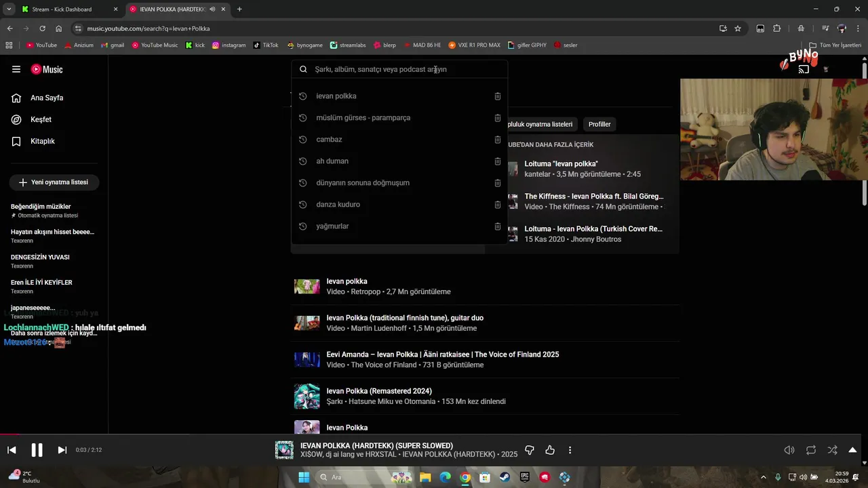Reload the page

42,28
